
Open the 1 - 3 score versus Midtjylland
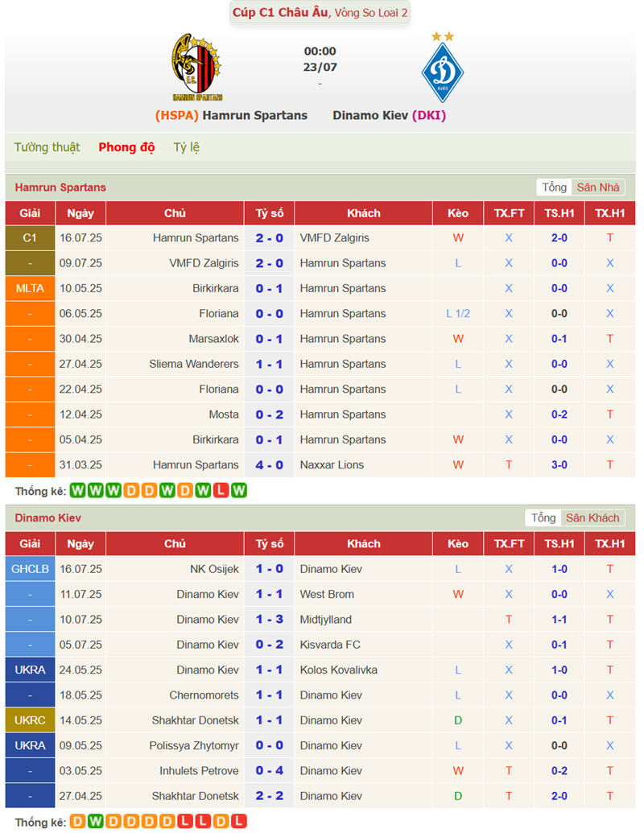(x=270, y=620)
